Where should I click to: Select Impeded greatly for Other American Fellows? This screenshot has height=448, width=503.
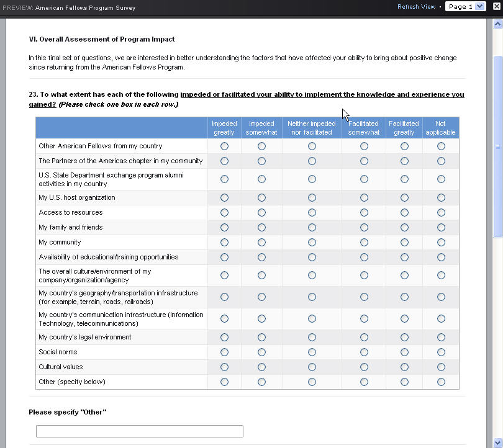click(x=224, y=146)
